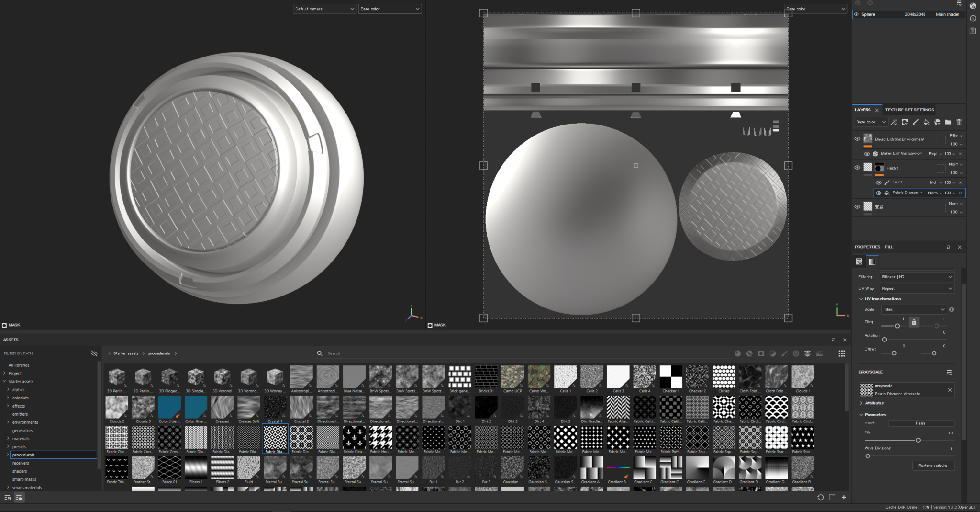Create a layer group via the folder icon
980x512 pixels.
coord(948,122)
